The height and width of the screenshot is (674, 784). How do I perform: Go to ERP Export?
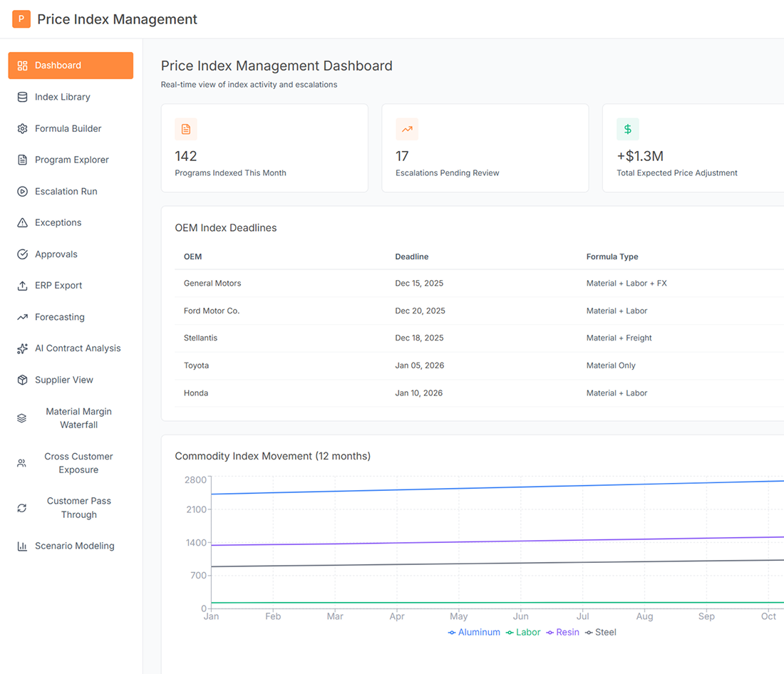point(71,286)
